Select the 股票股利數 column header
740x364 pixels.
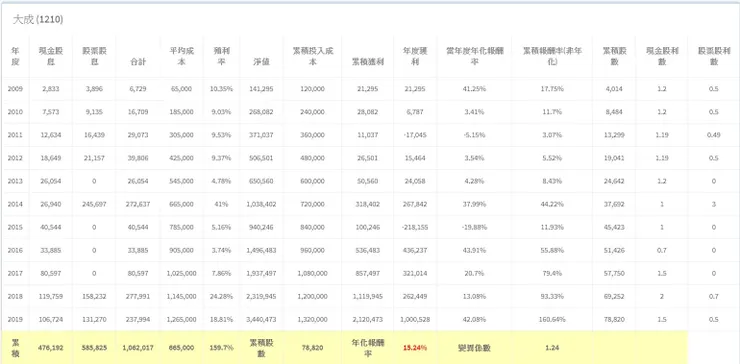tap(714, 57)
